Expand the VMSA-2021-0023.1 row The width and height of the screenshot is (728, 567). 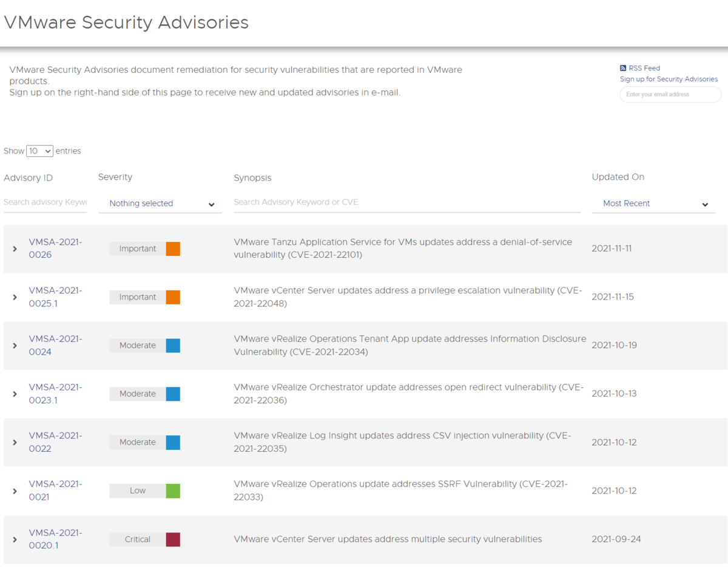click(x=15, y=394)
